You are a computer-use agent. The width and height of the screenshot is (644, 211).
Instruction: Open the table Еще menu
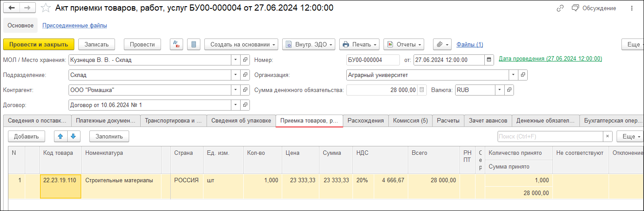coord(630,136)
